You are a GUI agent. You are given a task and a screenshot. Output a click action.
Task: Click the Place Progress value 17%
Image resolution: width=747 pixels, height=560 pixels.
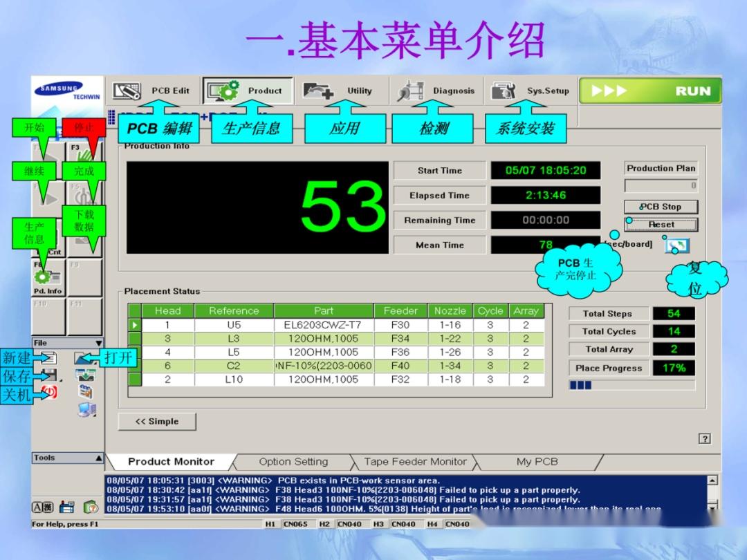(x=674, y=368)
